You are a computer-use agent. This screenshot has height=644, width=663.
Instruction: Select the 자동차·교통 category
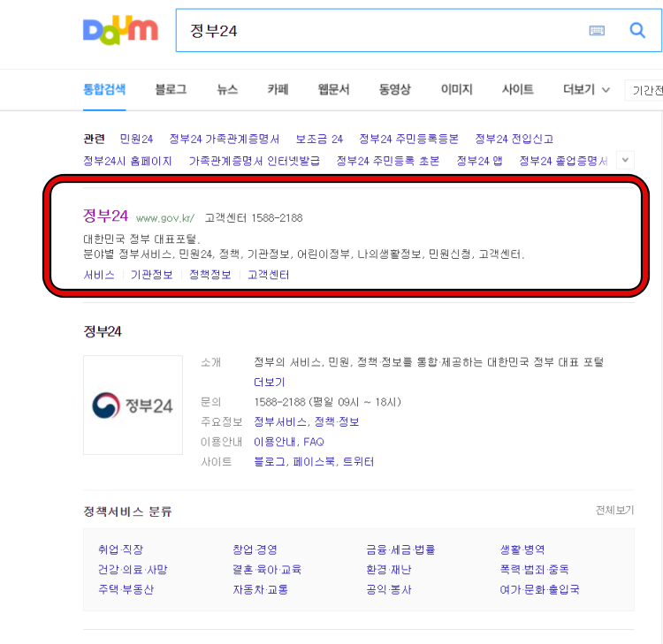click(x=261, y=589)
